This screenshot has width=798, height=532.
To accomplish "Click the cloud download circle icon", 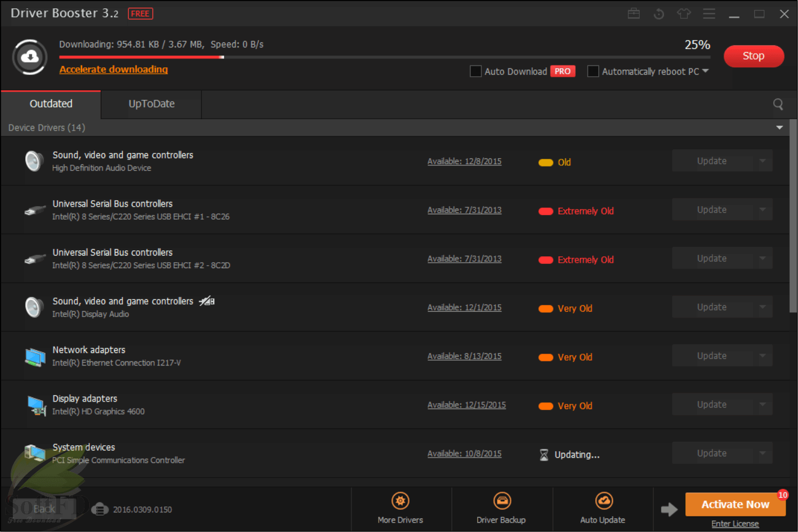I will pyautogui.click(x=30, y=57).
